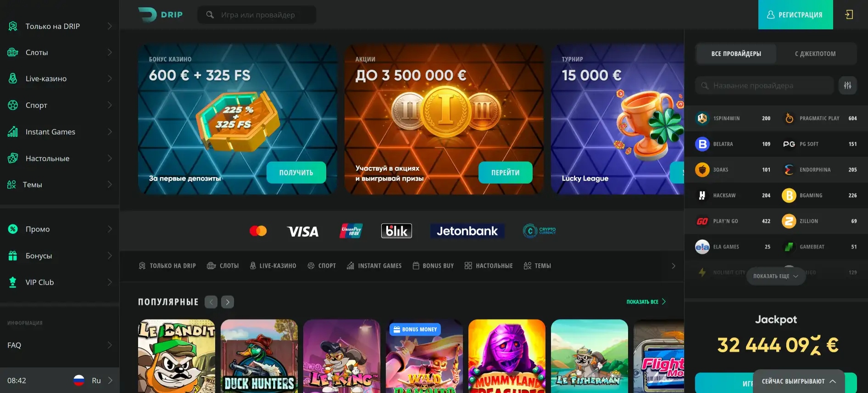This screenshot has width=868, height=393.
Task: Open the Duck Hunters game thumbnail
Action: (259, 356)
